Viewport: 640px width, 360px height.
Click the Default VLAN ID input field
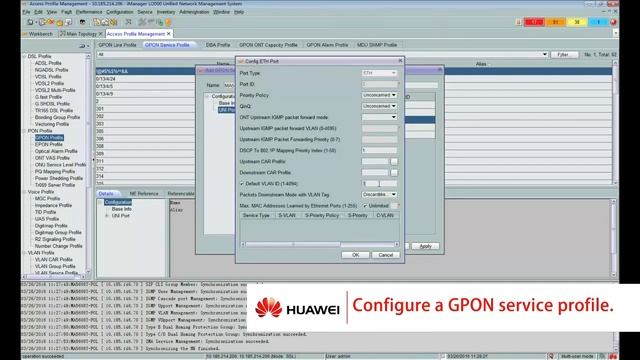[x=379, y=184]
